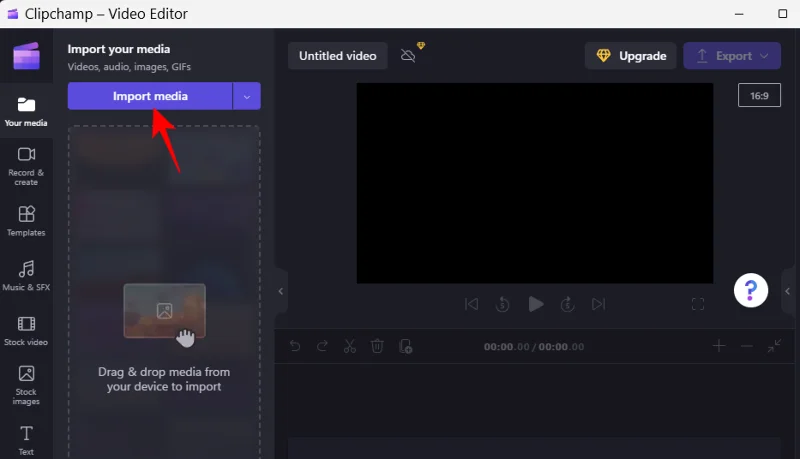Open the help question mark button
This screenshot has height=459, width=800.
[x=751, y=290]
